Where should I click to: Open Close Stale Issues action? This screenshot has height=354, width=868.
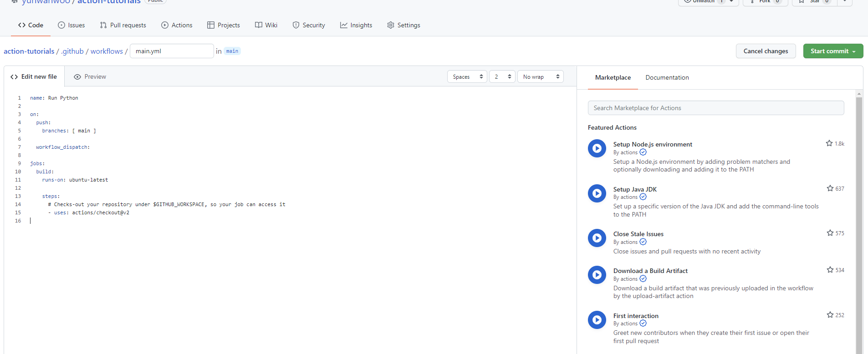638,234
